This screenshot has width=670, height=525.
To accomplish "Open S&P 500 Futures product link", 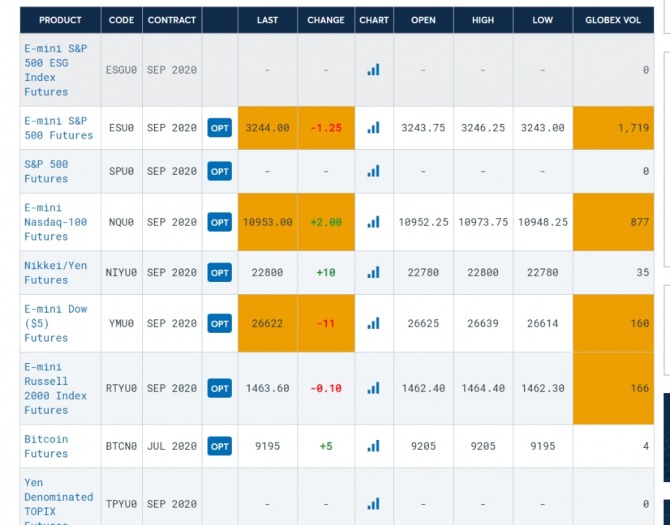I will tap(46, 171).
